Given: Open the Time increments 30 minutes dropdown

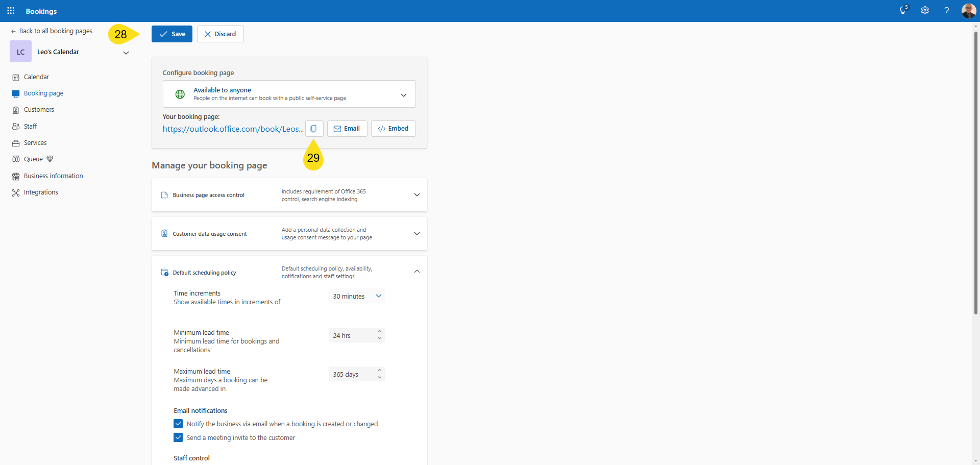Looking at the screenshot, I should point(357,296).
